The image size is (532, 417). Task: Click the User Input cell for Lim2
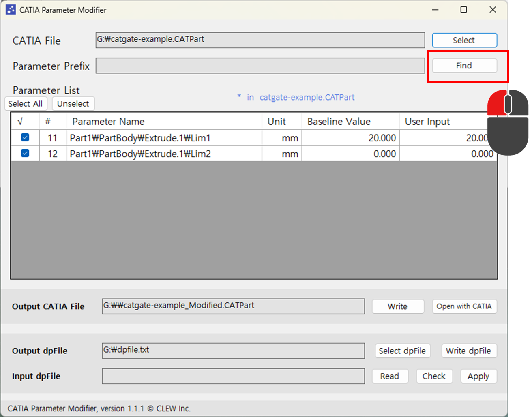(448, 154)
